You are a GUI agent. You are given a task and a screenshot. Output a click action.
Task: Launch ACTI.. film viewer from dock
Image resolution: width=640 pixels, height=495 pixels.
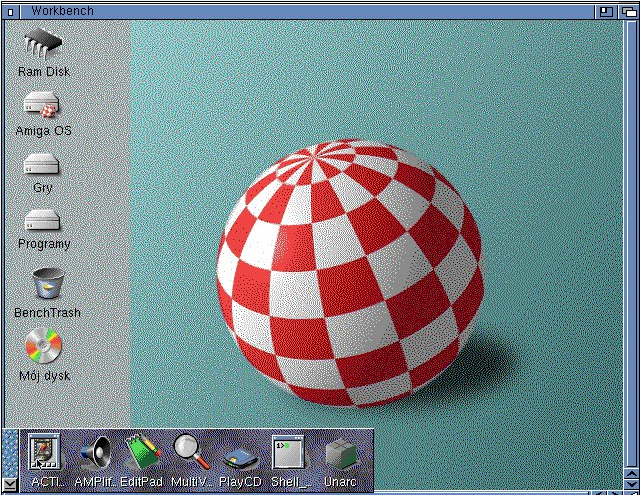point(44,452)
